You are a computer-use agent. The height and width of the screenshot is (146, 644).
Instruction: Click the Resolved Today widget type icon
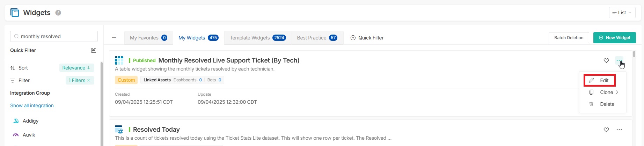click(x=119, y=130)
